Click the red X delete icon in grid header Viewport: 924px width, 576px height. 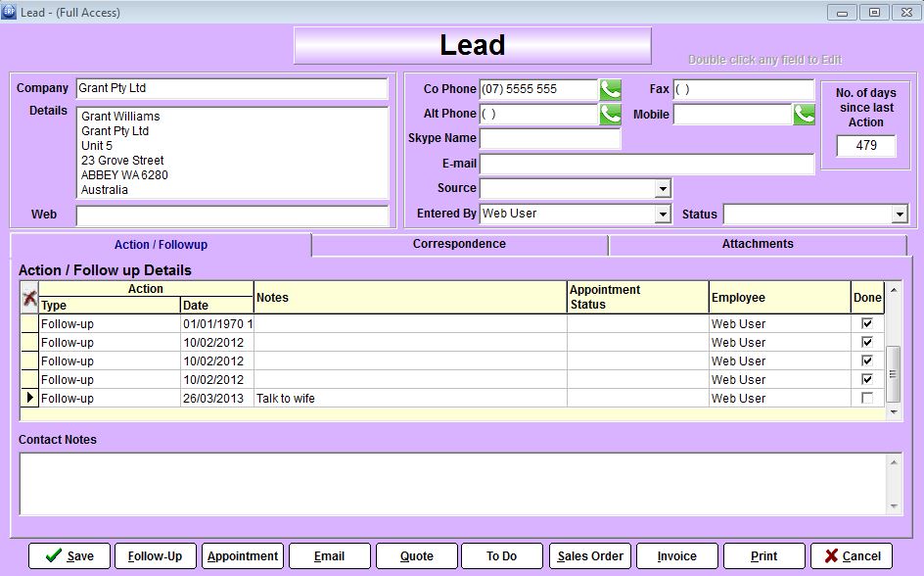point(29,298)
